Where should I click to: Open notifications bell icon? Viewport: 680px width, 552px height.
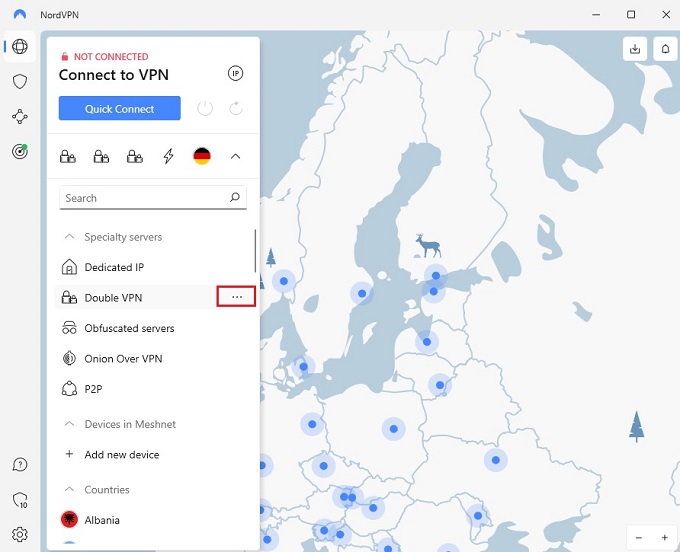(x=665, y=49)
